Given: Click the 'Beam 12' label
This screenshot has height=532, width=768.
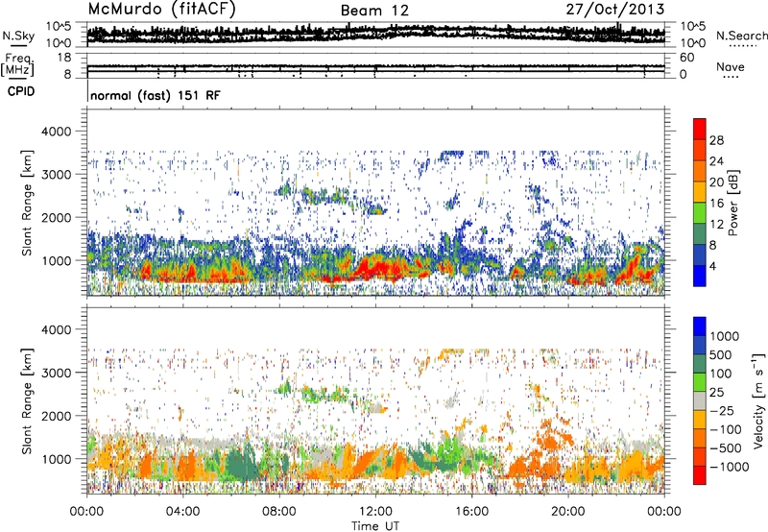Looking at the screenshot, I should 374,11.
